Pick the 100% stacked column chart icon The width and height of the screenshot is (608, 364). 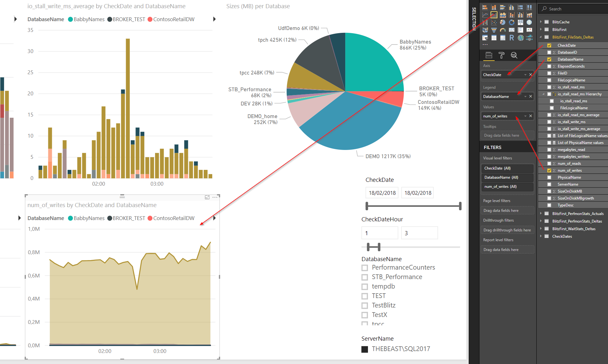[x=529, y=7]
